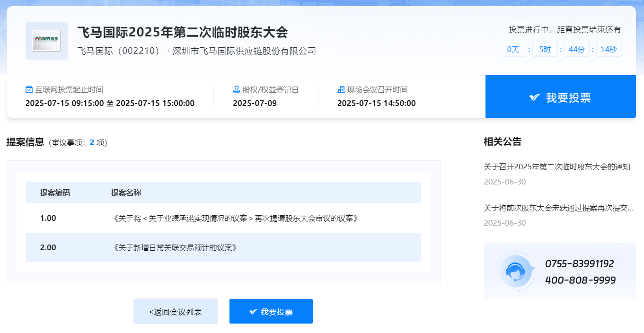This screenshot has height=333, width=644.
Task: Click the 14秒 countdown box
Action: pos(609,49)
